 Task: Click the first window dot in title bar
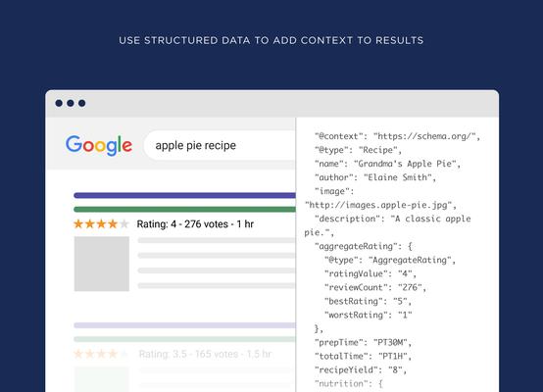59,103
